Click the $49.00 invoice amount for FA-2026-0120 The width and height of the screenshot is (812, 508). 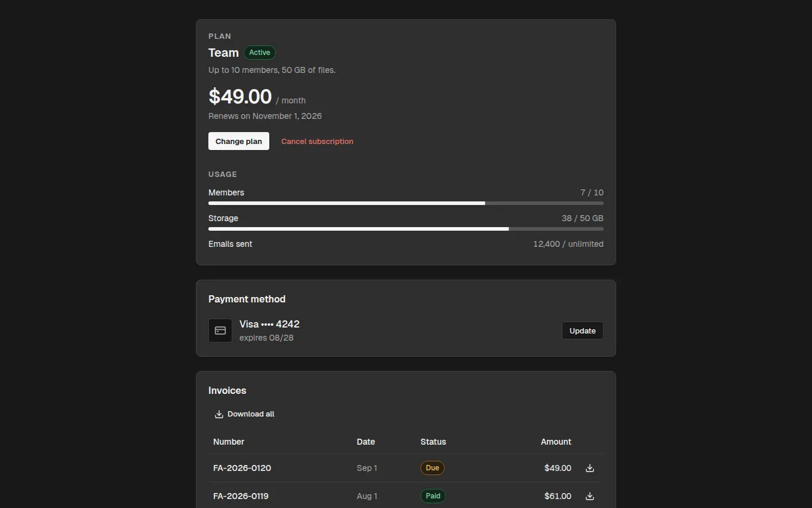(558, 468)
